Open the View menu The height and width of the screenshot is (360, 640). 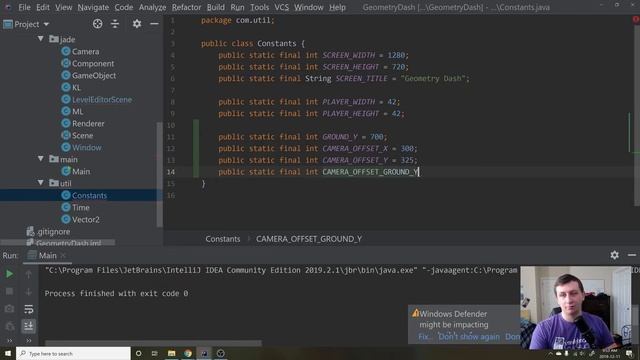64,7
